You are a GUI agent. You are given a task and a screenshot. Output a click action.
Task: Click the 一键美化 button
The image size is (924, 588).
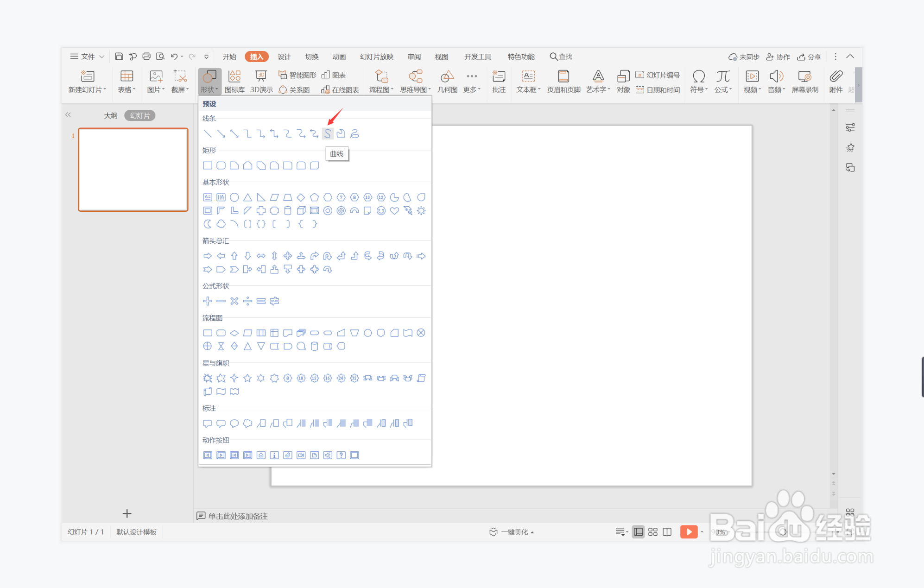click(x=511, y=532)
